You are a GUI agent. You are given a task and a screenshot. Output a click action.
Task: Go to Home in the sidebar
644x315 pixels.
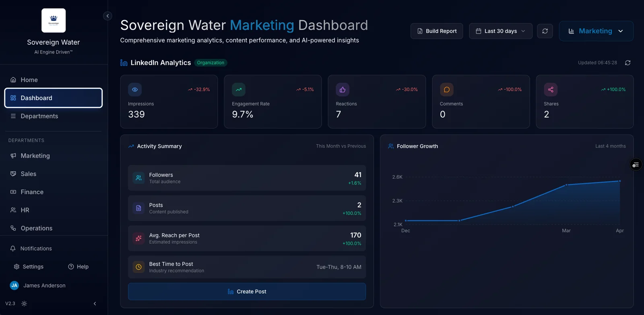[x=29, y=80]
